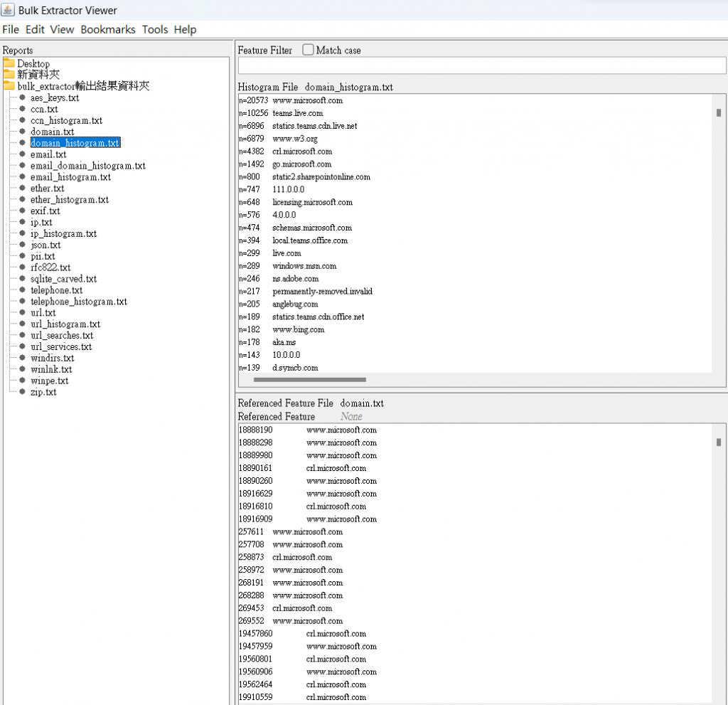The height and width of the screenshot is (705, 728).
Task: Select email.txt report
Action: pos(48,154)
